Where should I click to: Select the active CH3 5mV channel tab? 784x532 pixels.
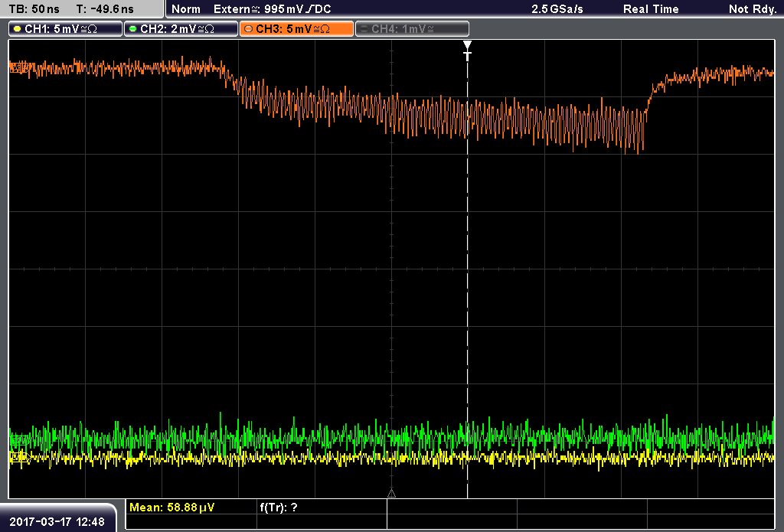[x=296, y=29]
